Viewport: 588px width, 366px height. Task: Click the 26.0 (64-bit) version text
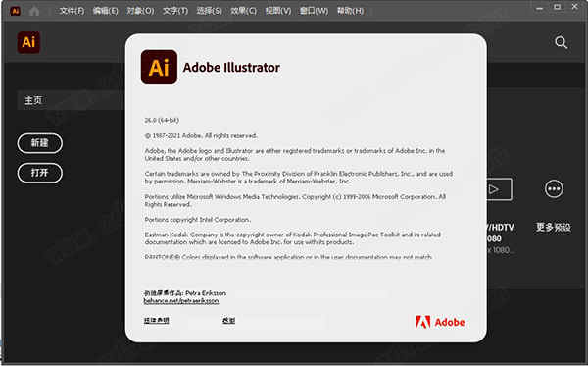(x=162, y=120)
